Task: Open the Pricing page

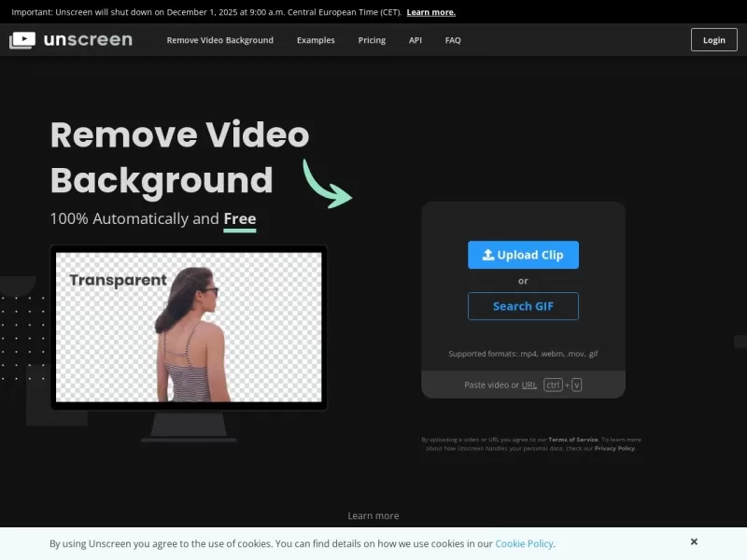Action: 372,40
